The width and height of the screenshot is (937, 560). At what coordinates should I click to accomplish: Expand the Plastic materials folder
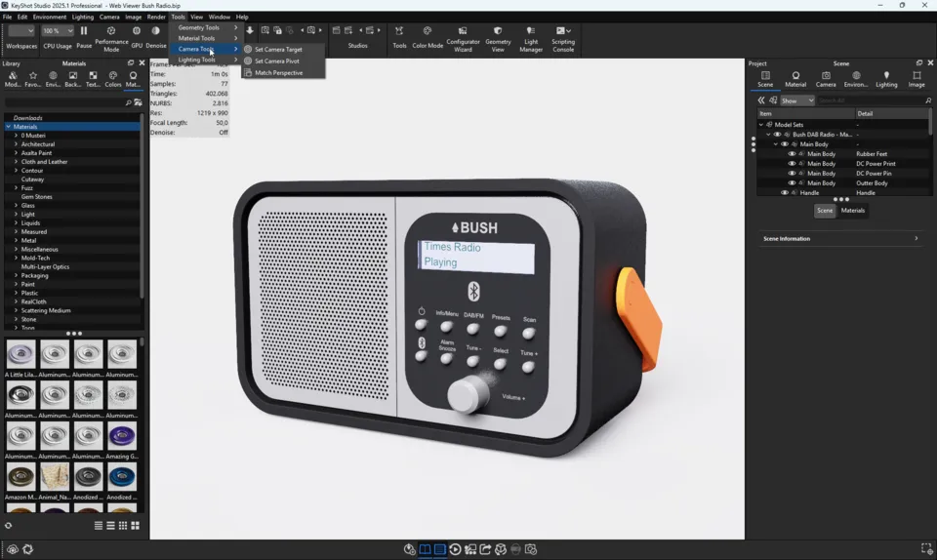coord(17,293)
